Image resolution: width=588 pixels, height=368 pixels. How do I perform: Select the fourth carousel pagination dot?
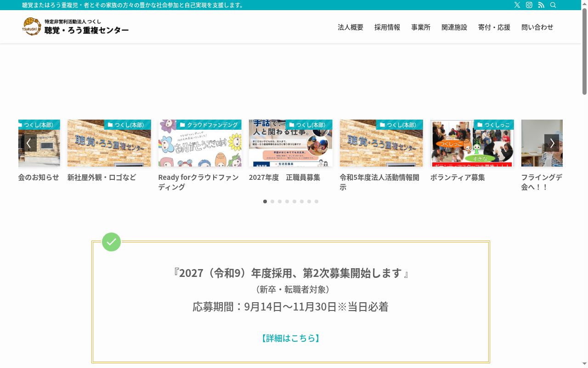coord(287,201)
